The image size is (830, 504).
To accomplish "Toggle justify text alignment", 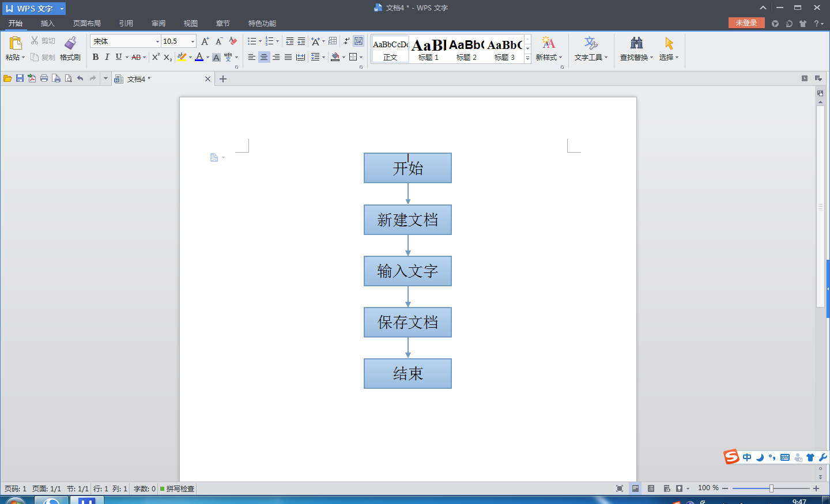I will point(288,57).
